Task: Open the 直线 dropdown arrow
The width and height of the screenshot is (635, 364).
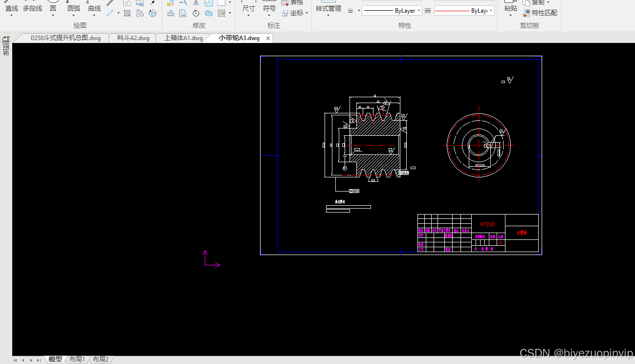Action: point(12,16)
